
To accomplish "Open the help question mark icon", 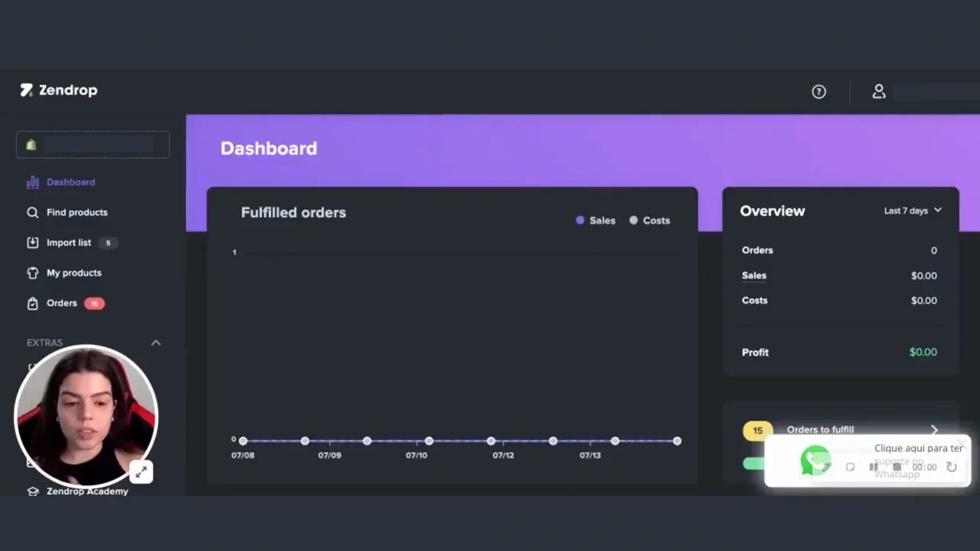I will click(819, 92).
